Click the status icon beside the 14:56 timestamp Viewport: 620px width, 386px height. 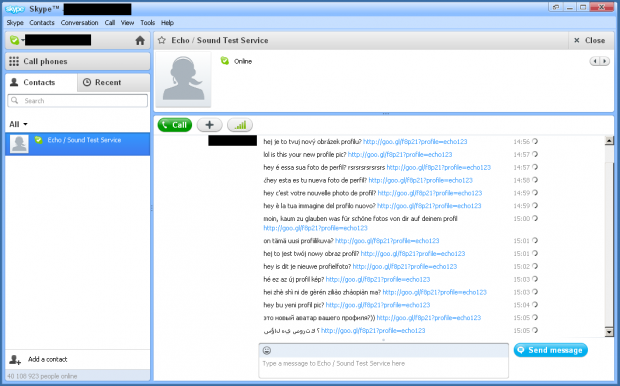point(535,142)
